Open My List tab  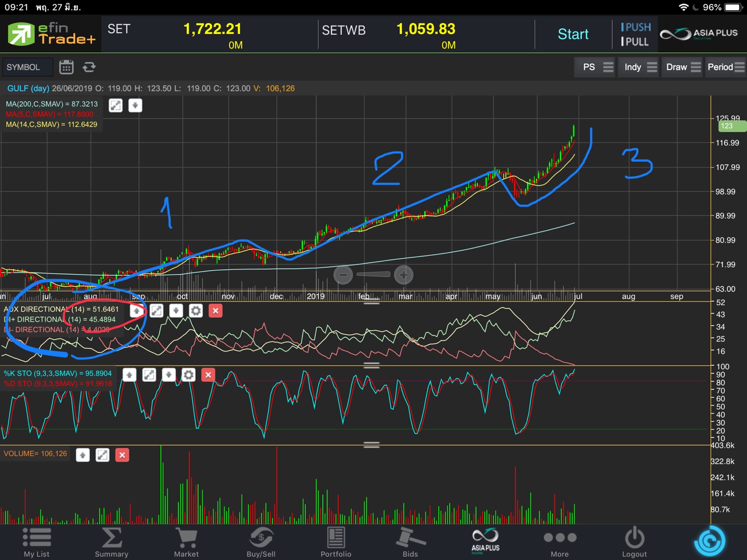(x=37, y=542)
